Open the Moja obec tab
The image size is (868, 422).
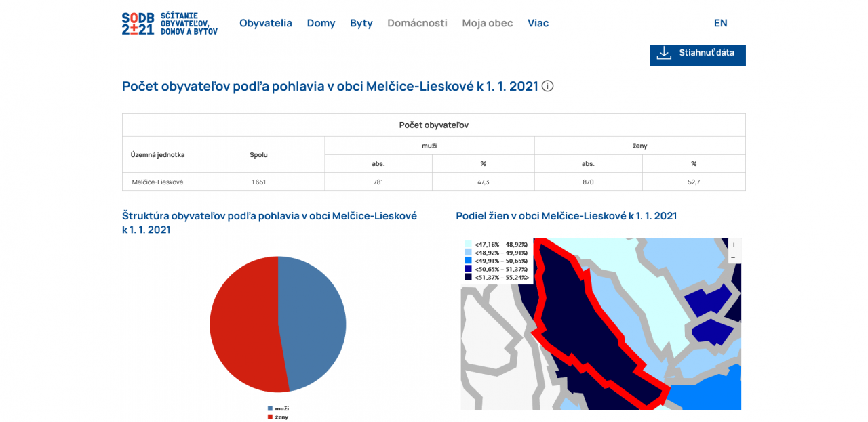coord(487,23)
